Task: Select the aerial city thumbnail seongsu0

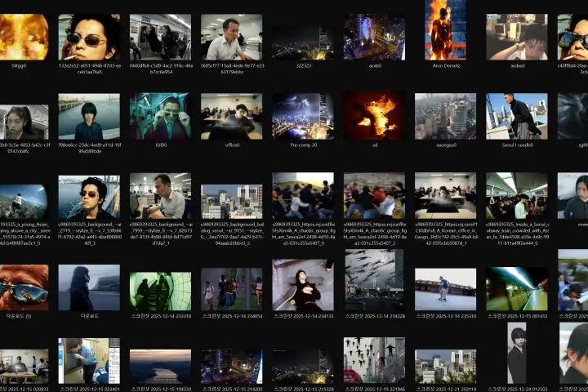Action: (x=446, y=116)
